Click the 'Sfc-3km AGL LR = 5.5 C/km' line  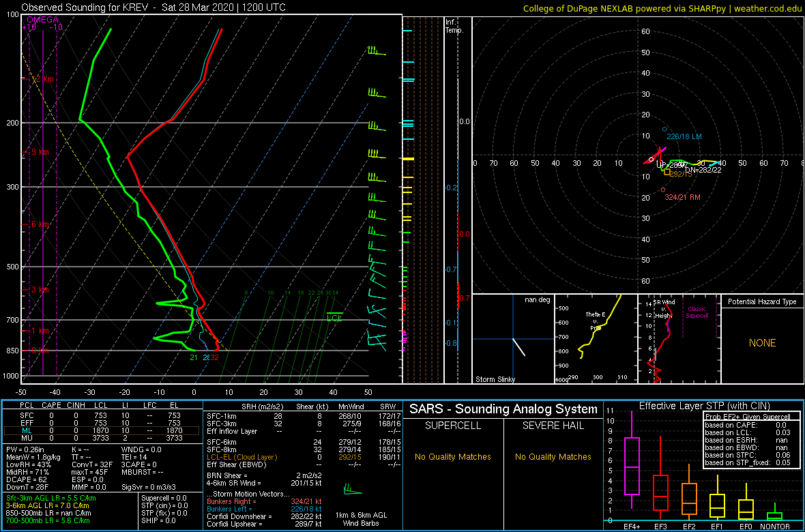coord(51,498)
